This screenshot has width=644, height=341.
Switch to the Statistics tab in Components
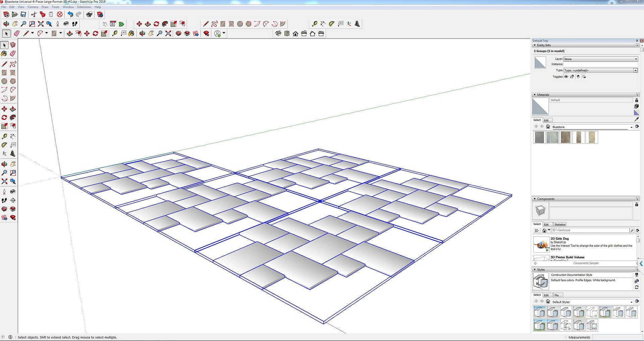560,224
